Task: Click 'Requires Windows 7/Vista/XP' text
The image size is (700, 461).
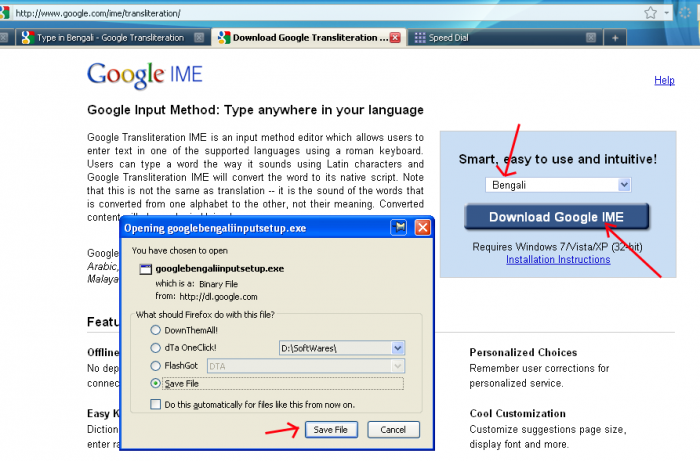Action: pos(557,247)
